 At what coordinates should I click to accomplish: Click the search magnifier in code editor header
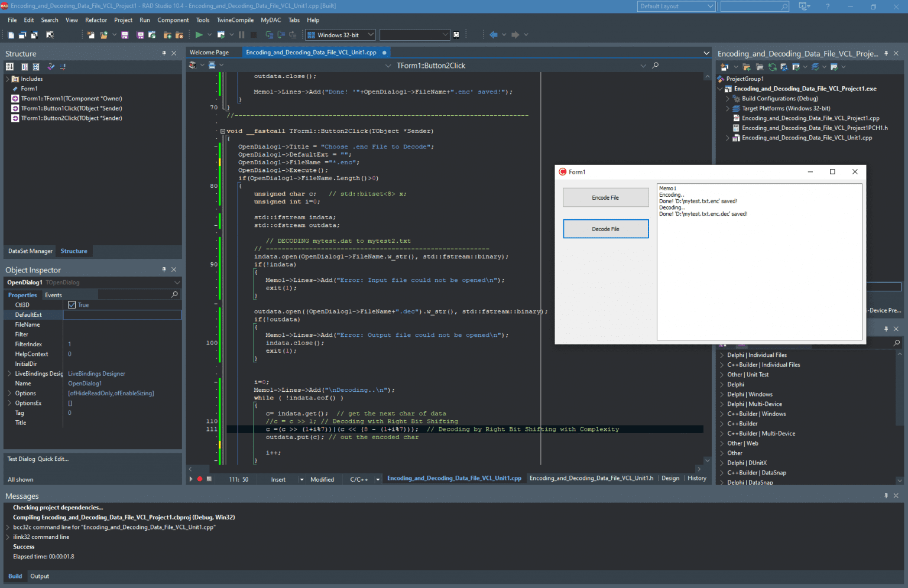655,66
